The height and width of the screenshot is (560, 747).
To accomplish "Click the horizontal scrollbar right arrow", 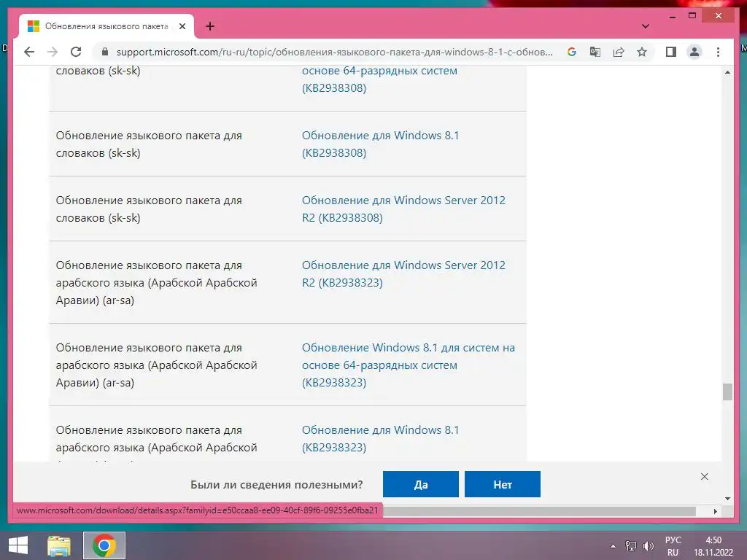I will tap(716, 511).
